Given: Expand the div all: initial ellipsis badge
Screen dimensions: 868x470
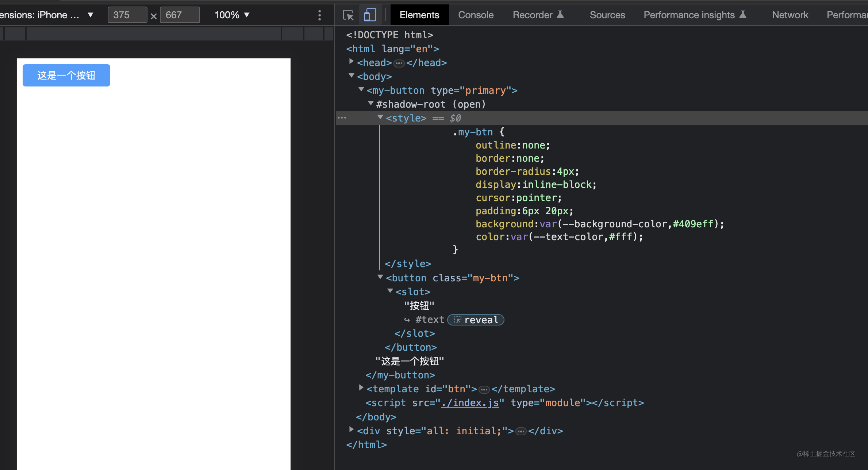Looking at the screenshot, I should tap(521, 432).
